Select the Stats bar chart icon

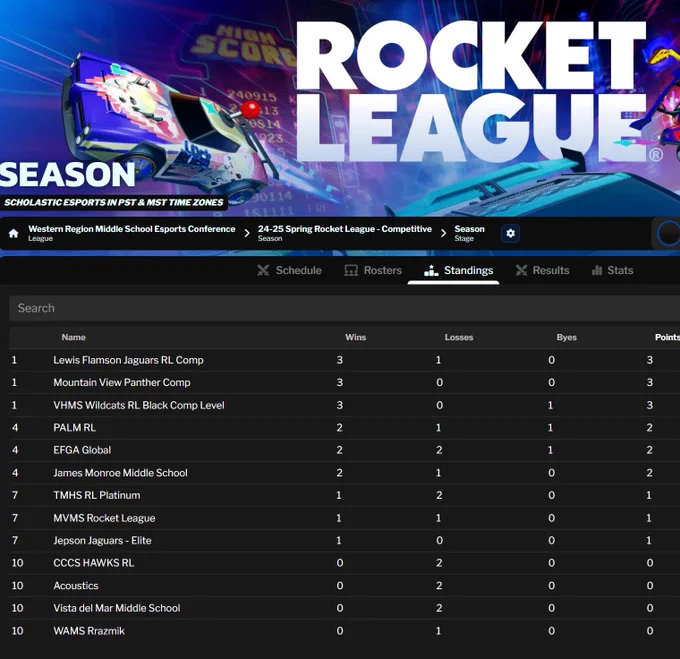(597, 271)
